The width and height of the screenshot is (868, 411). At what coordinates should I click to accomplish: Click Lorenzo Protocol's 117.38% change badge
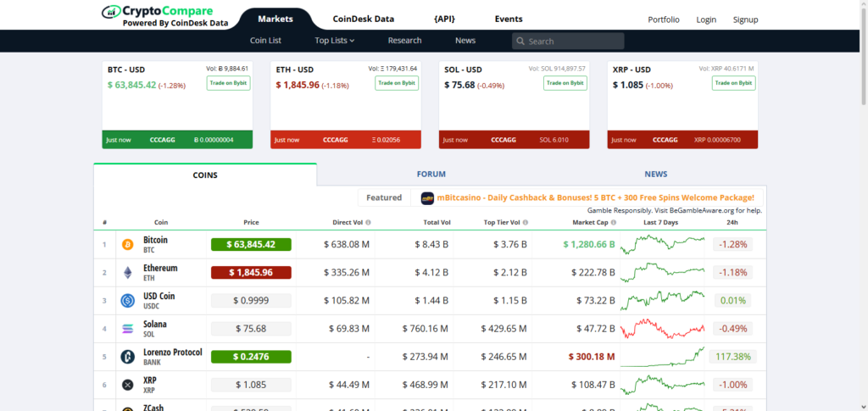pyautogui.click(x=733, y=357)
